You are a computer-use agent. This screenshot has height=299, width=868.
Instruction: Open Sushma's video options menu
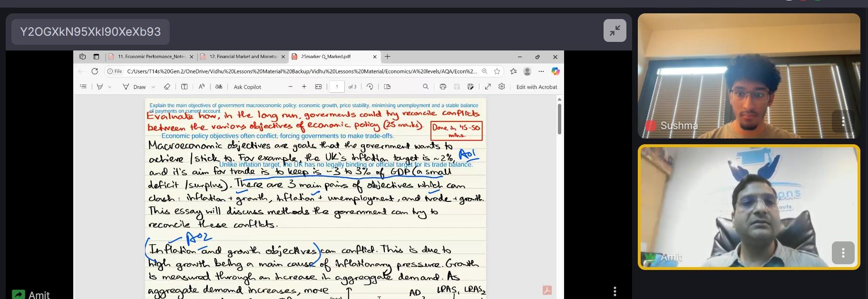pyautogui.click(x=842, y=121)
